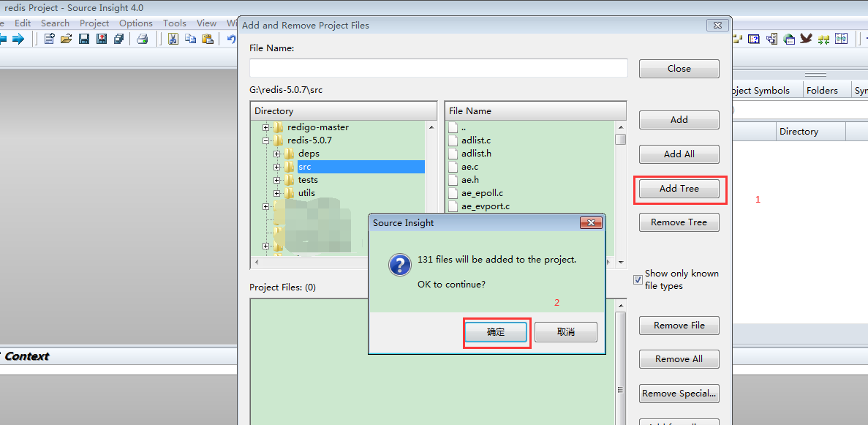Open the Options menu

click(135, 23)
